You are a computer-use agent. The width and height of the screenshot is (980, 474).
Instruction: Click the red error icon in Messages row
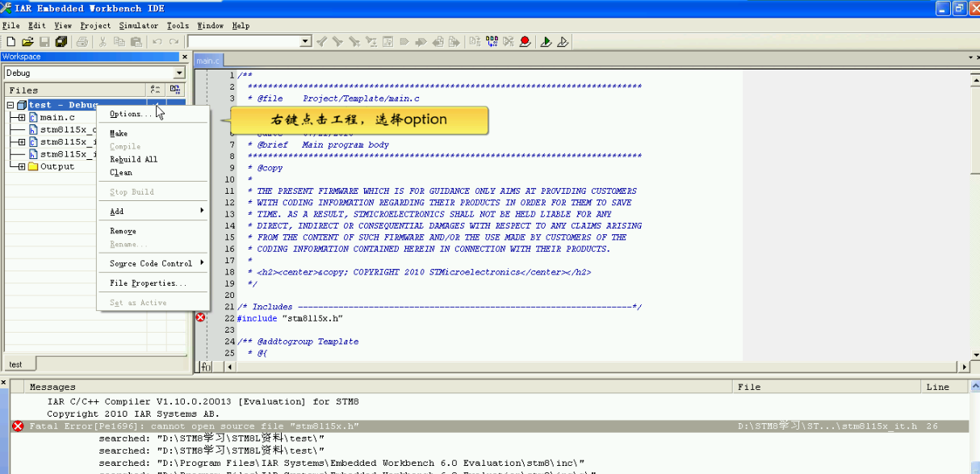point(18,426)
